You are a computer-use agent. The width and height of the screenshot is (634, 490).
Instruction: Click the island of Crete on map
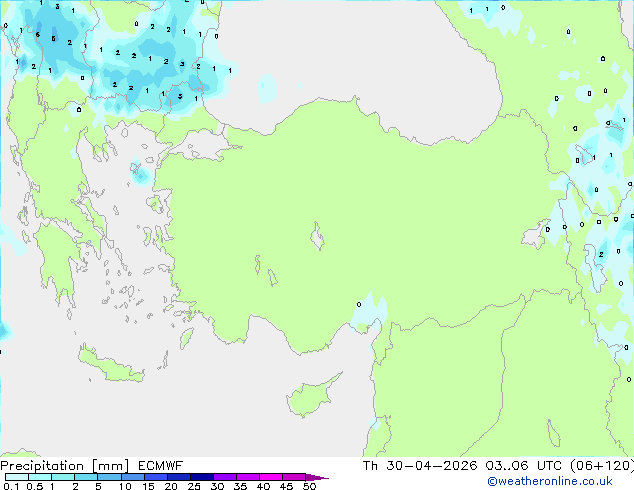(111, 366)
